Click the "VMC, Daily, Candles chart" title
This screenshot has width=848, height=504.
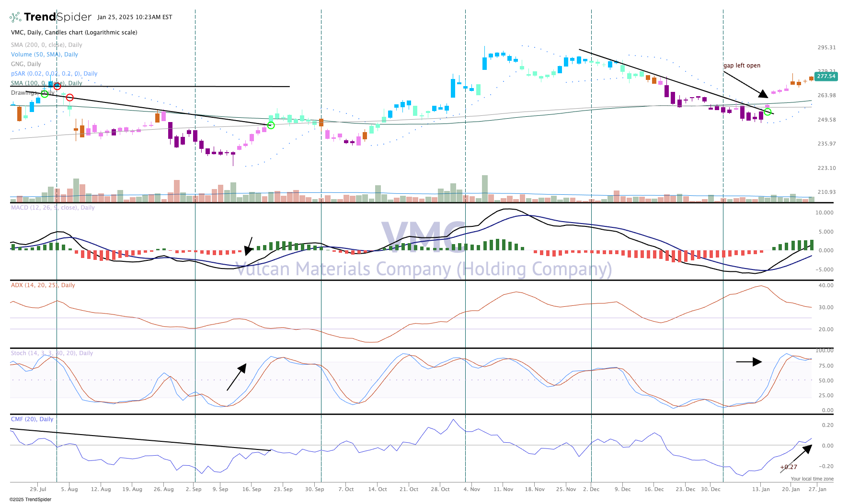point(74,33)
